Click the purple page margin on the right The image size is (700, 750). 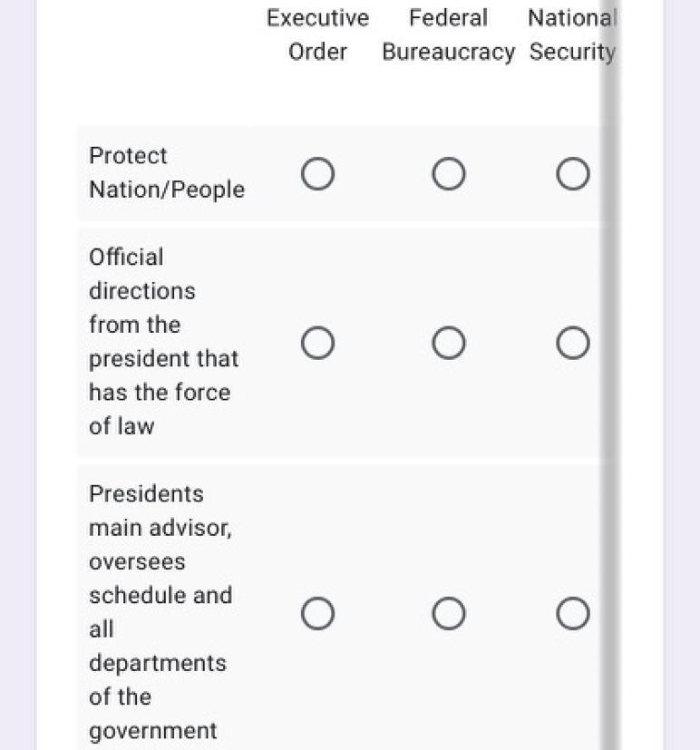(682, 363)
